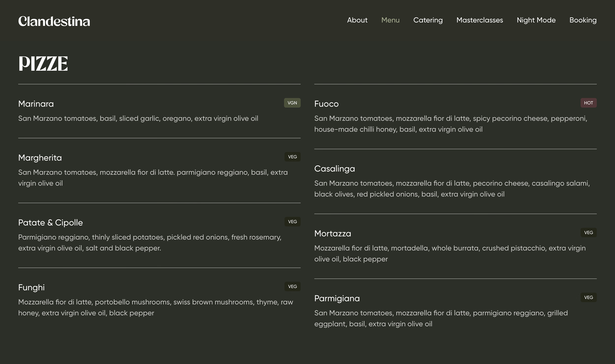
Task: Open the Booking page
Action: click(583, 20)
